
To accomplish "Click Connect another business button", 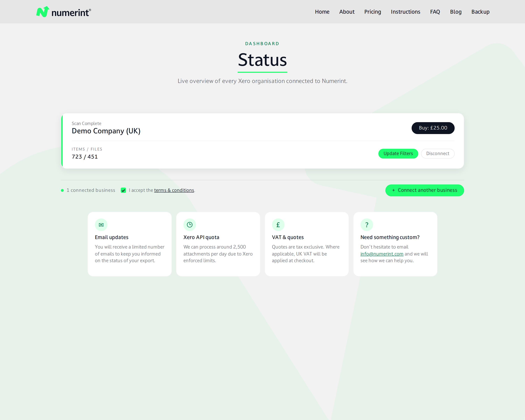I will pyautogui.click(x=424, y=190).
